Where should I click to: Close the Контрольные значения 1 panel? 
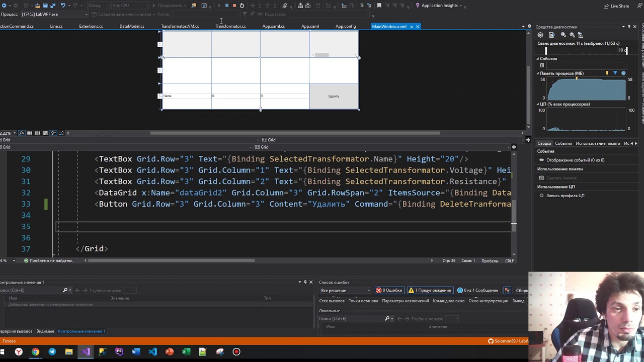click(x=311, y=282)
